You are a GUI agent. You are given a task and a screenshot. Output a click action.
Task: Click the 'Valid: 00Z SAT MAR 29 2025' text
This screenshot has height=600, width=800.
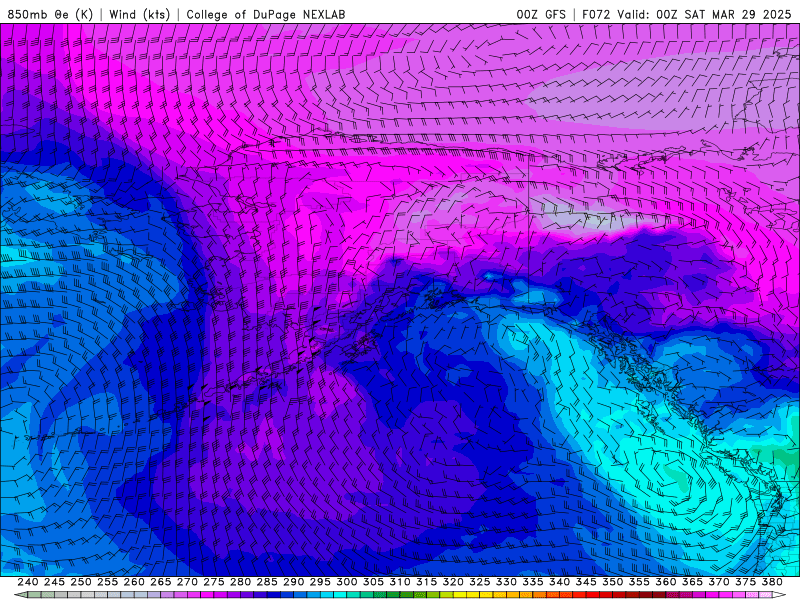tap(704, 14)
